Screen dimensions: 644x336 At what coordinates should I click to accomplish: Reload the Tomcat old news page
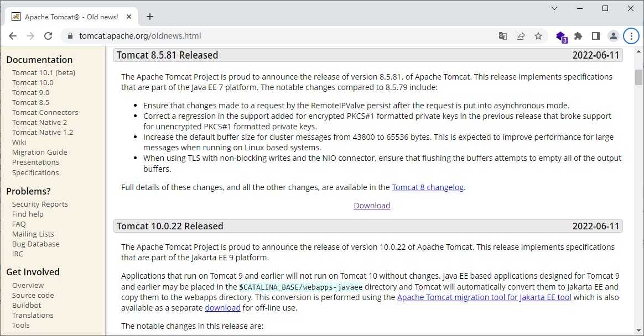tap(48, 36)
